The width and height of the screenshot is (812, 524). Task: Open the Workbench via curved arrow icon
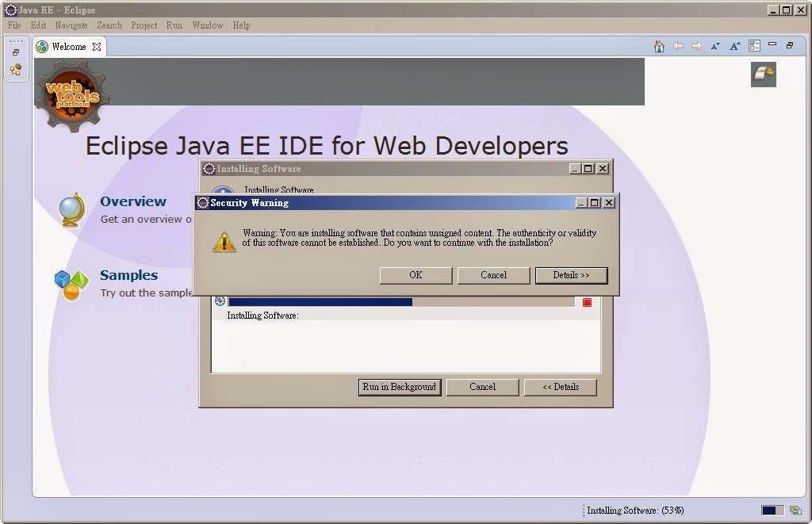[x=764, y=74]
